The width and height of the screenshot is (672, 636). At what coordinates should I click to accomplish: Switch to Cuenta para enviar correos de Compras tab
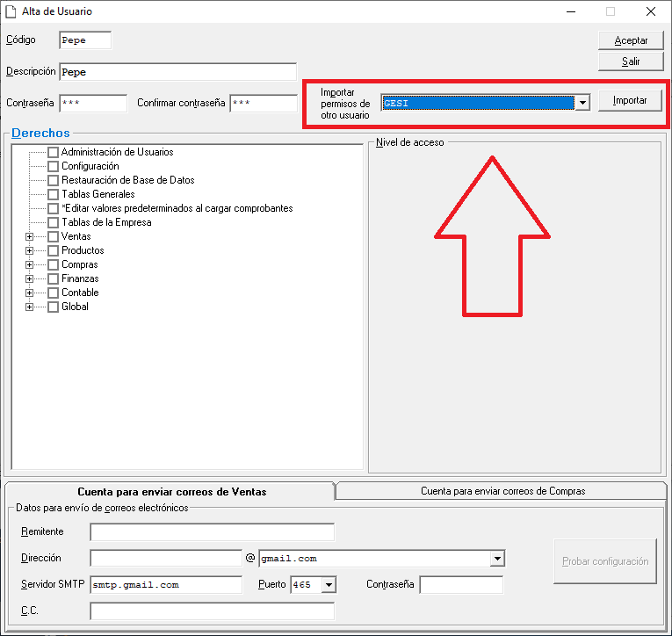pyautogui.click(x=502, y=491)
